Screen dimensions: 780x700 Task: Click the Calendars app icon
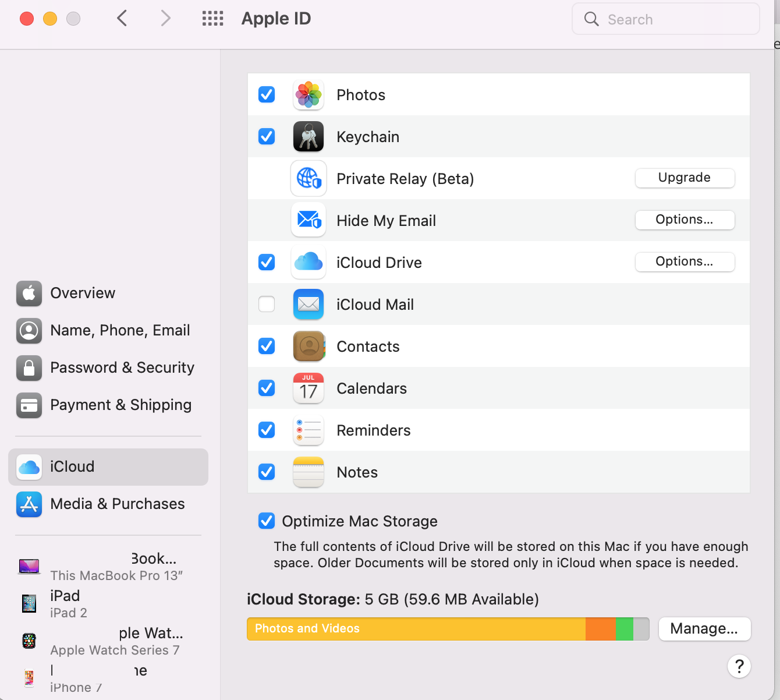(309, 388)
